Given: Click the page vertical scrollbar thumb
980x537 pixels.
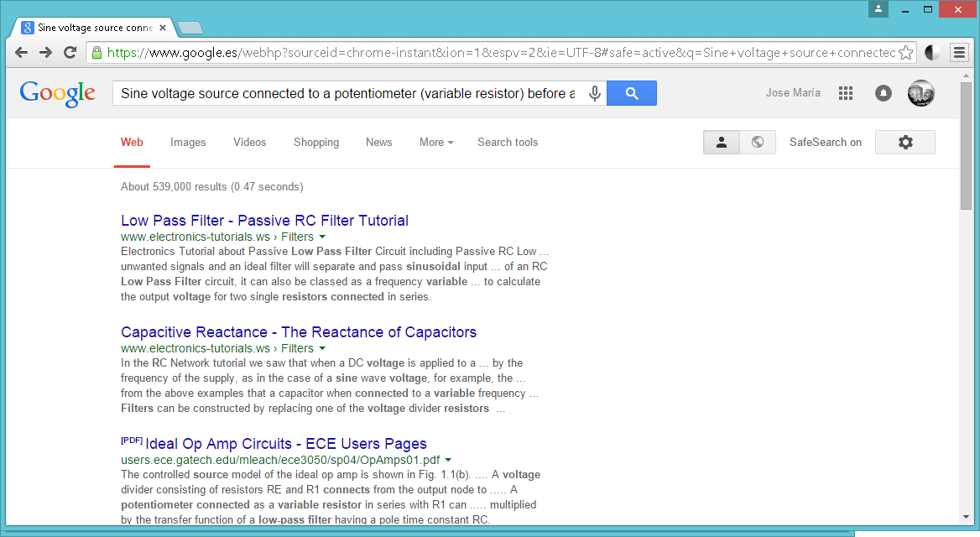Looking at the screenshot, I should point(967,145).
